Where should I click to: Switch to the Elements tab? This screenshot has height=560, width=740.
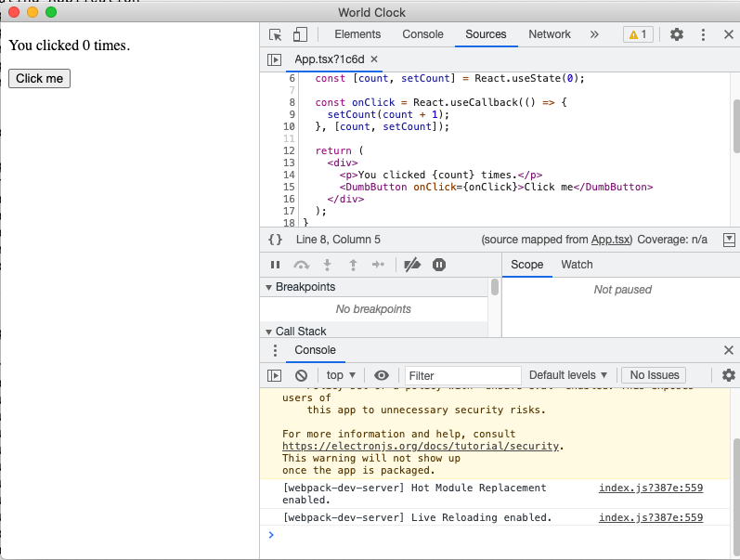coord(357,34)
